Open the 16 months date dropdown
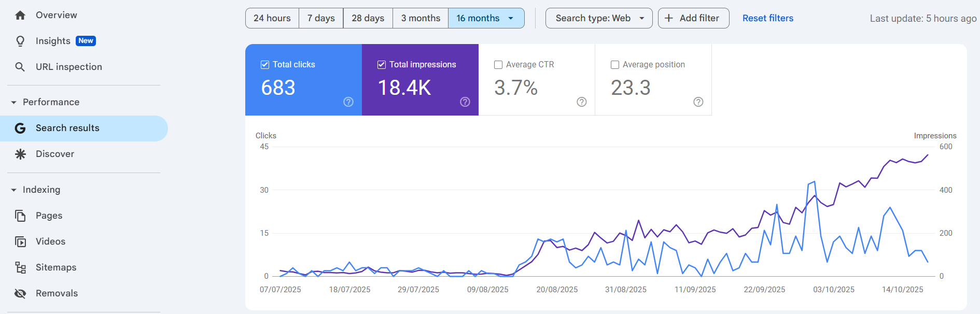The height and width of the screenshot is (314, 980). click(486, 18)
